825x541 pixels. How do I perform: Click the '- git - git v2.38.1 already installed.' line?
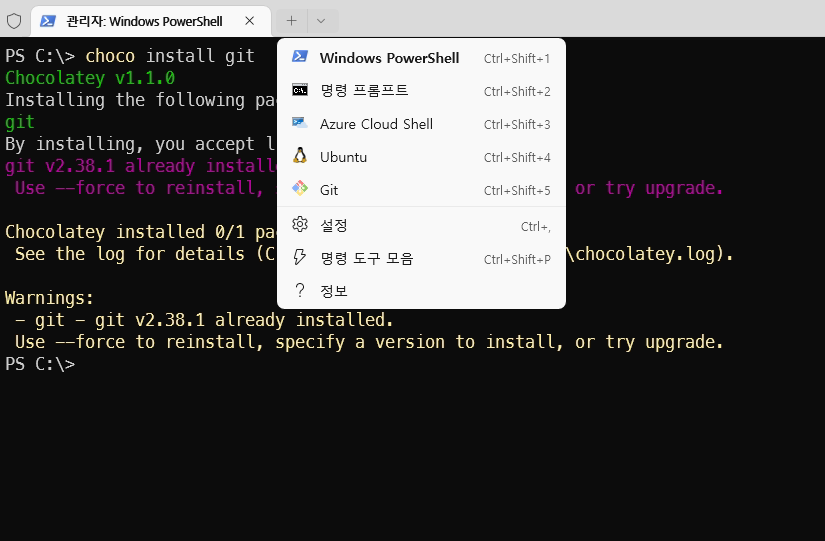click(x=204, y=320)
